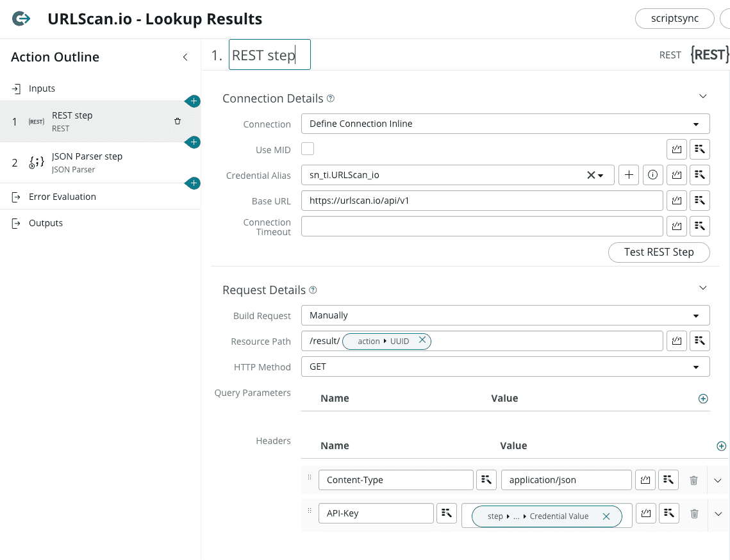This screenshot has height=560, width=730.
Task: Edit the application/json value field
Action: pos(566,480)
